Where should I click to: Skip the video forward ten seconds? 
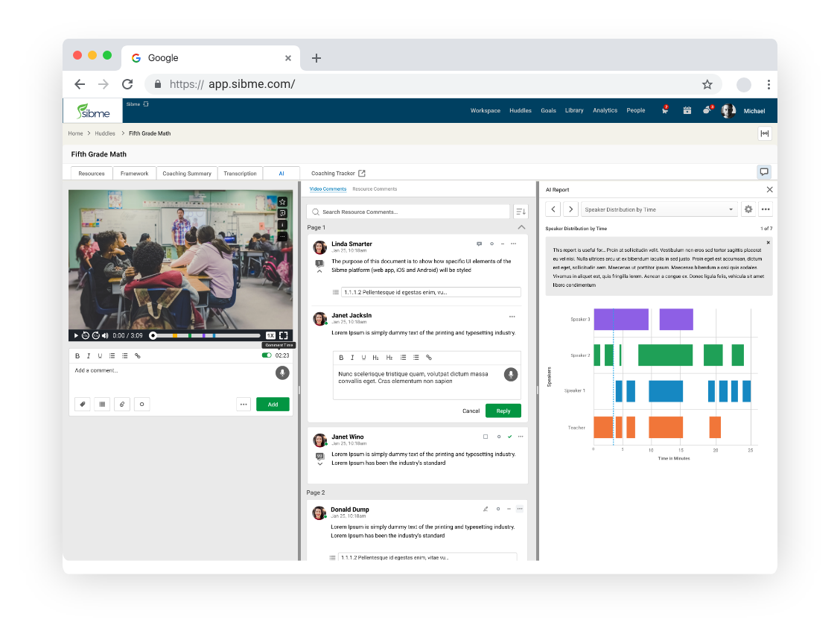[95, 335]
